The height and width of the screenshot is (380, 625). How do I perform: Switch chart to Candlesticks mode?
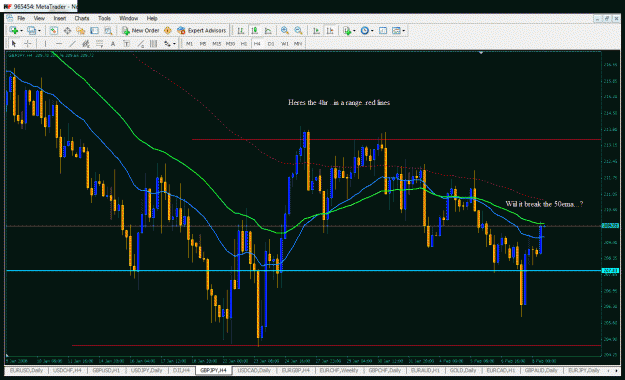(x=254, y=31)
